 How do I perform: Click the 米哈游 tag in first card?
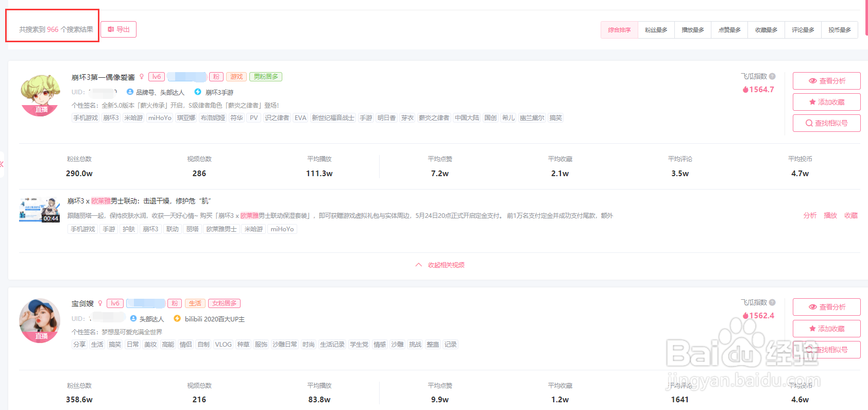coord(133,118)
